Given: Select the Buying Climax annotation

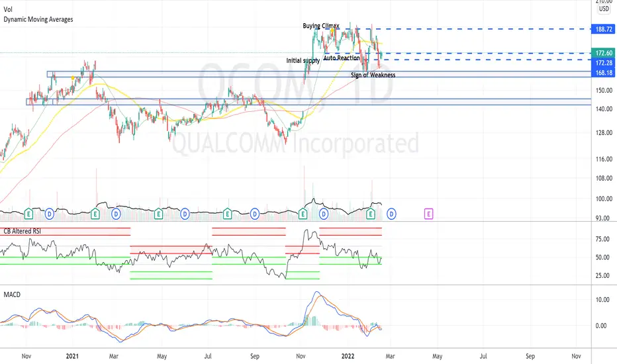Looking at the screenshot, I should (x=320, y=26).
